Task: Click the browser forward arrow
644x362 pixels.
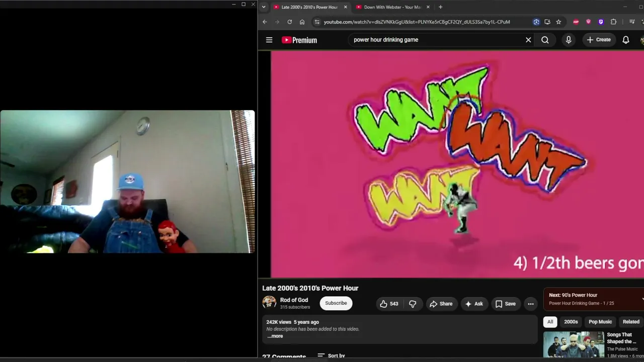Action: point(277,22)
